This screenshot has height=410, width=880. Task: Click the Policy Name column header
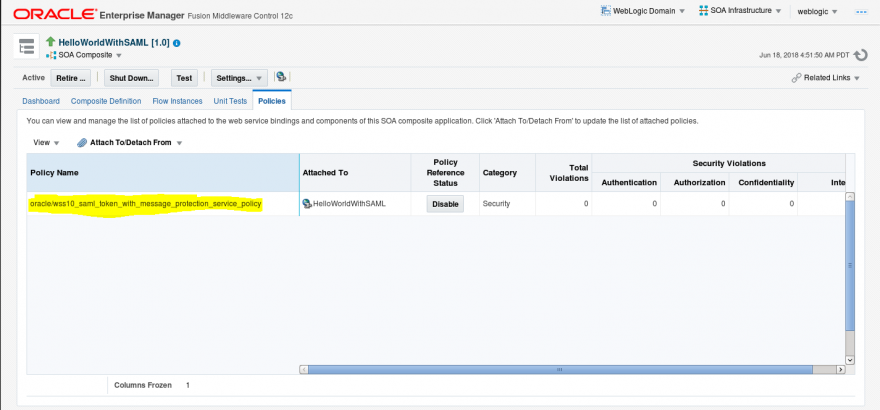pos(163,173)
